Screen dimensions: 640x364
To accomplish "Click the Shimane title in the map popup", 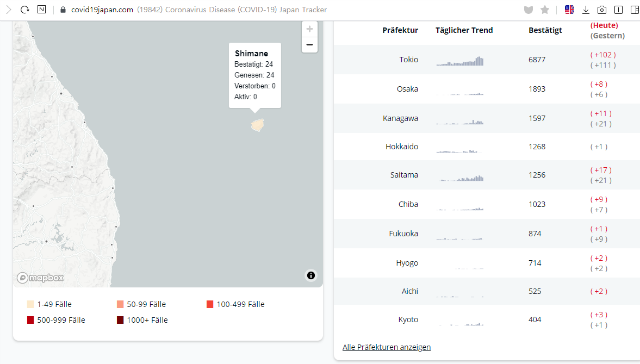I will pos(251,53).
